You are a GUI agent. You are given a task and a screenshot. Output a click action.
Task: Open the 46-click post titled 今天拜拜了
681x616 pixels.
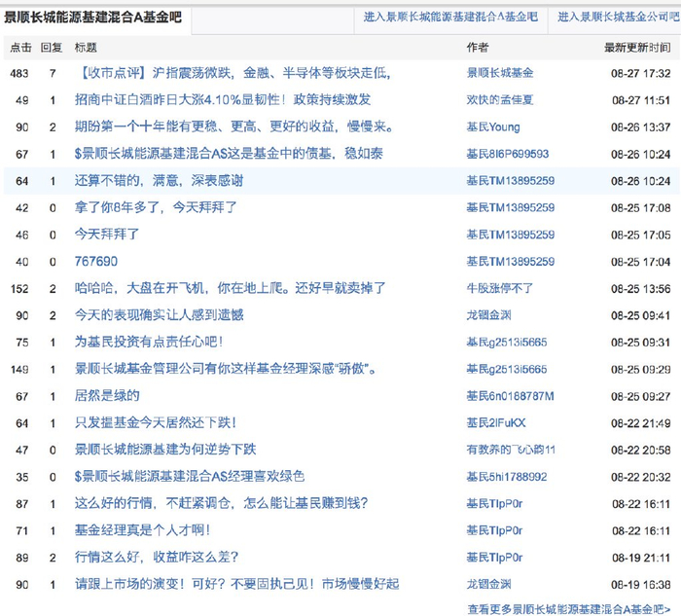coord(107,235)
